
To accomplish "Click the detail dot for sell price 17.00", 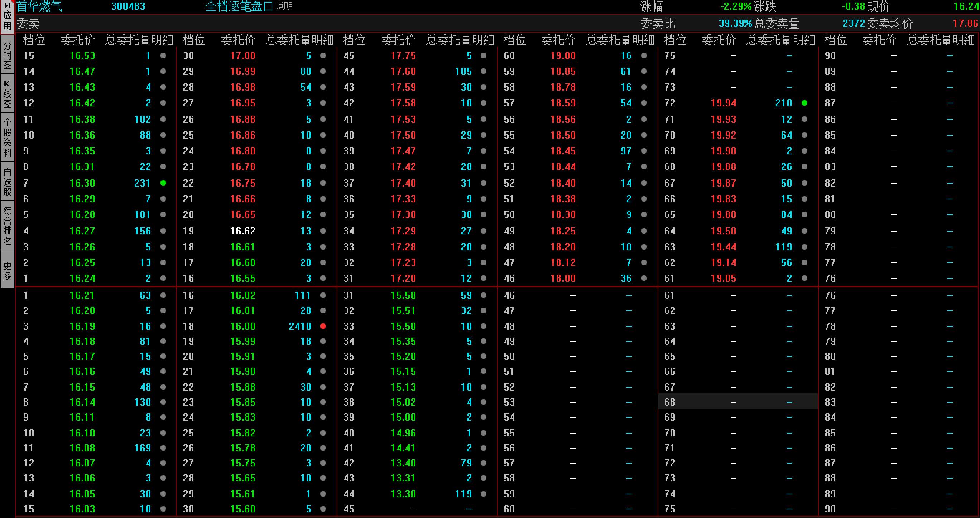I will click(323, 55).
